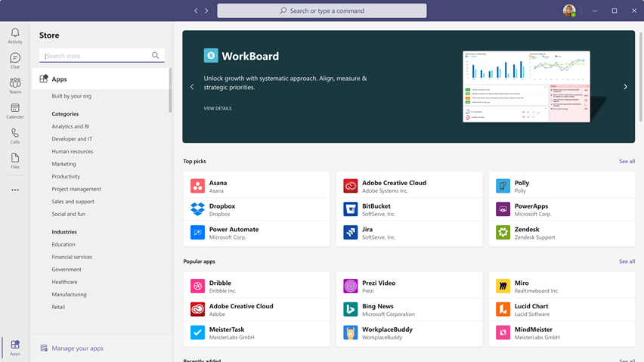644x362 pixels.
Task: Select Healthcare industry
Action: point(64,282)
